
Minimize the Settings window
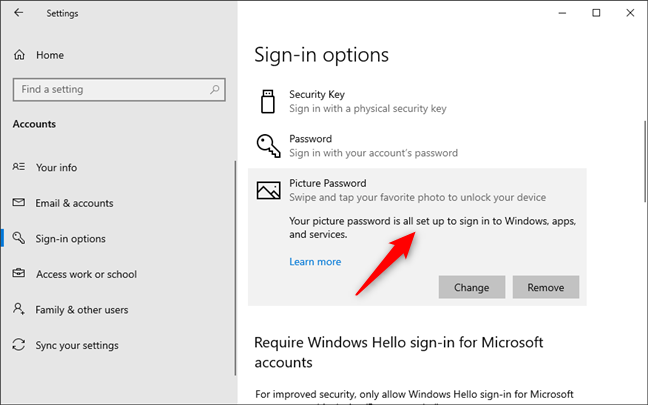tap(562, 13)
